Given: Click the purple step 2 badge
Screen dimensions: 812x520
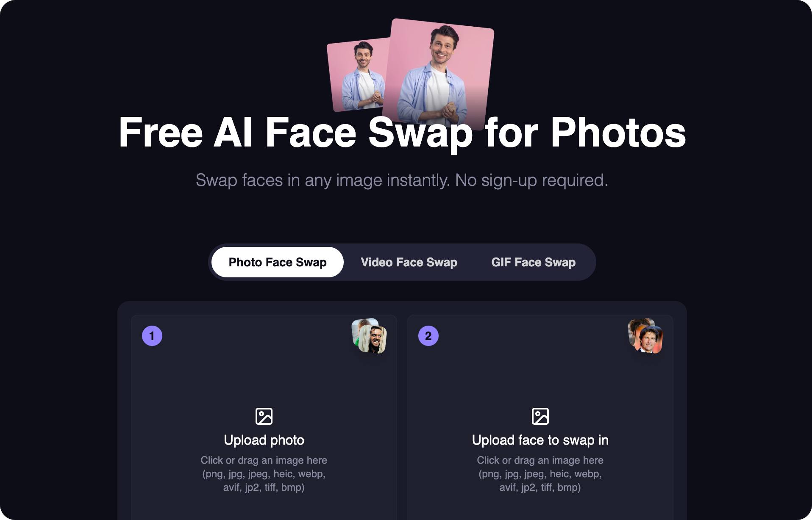Looking at the screenshot, I should [x=428, y=336].
